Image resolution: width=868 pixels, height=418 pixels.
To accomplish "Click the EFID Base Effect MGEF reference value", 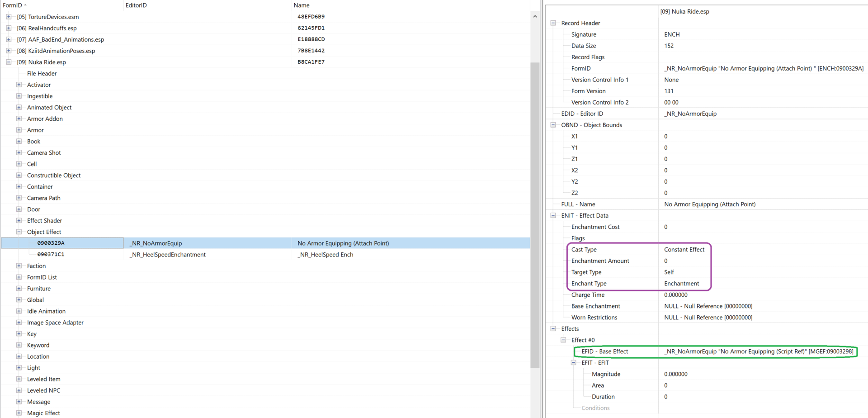I will click(759, 351).
